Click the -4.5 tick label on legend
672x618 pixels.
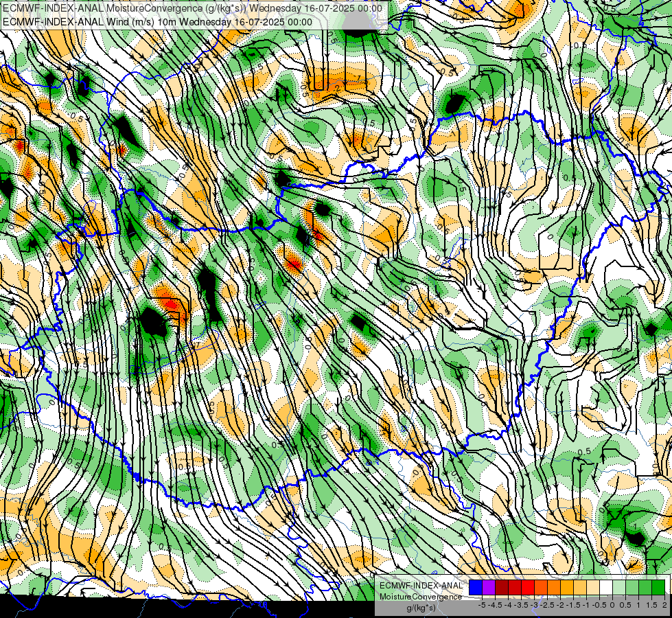(x=495, y=605)
